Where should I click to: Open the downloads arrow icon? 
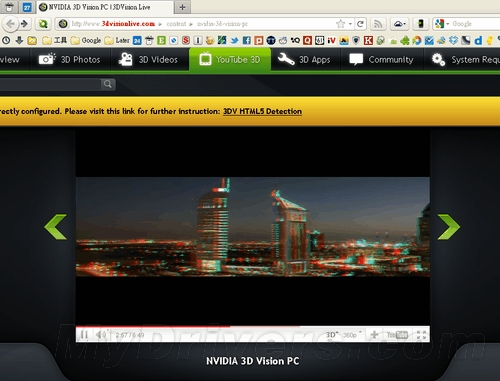click(19, 40)
